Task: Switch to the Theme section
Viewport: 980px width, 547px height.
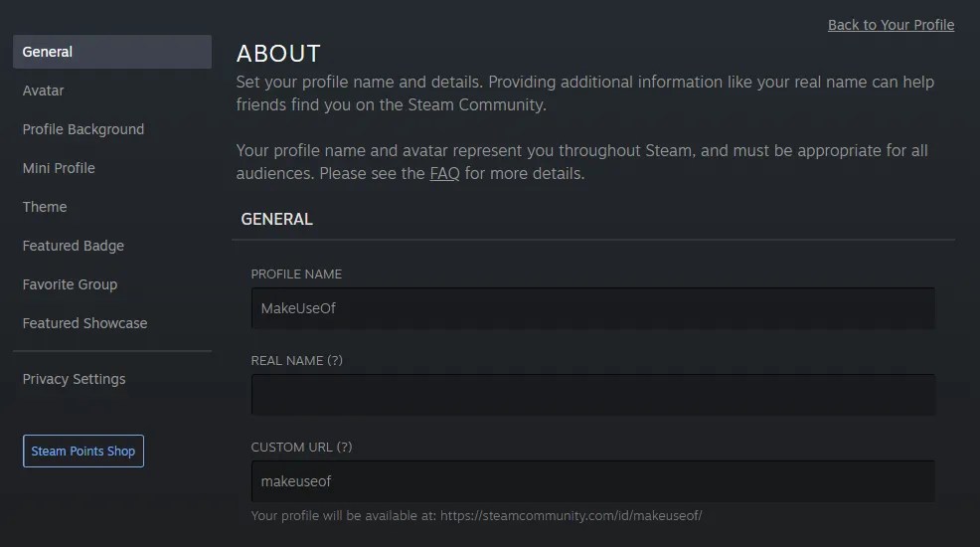Action: pyautogui.click(x=45, y=207)
